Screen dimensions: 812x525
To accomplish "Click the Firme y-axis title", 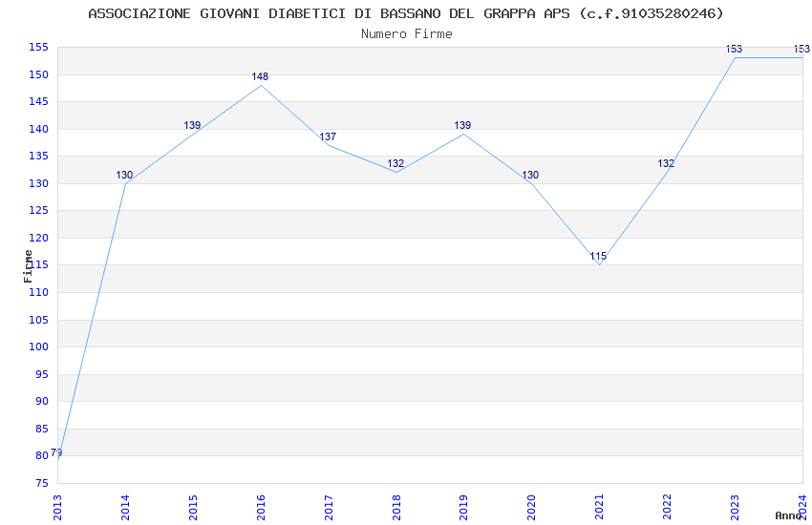I will click(x=28, y=266).
